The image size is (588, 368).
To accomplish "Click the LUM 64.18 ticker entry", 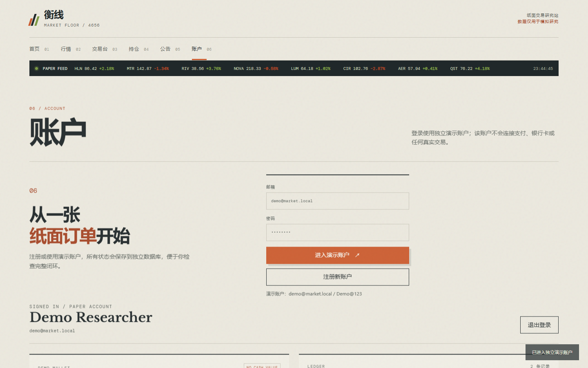I will (311, 69).
